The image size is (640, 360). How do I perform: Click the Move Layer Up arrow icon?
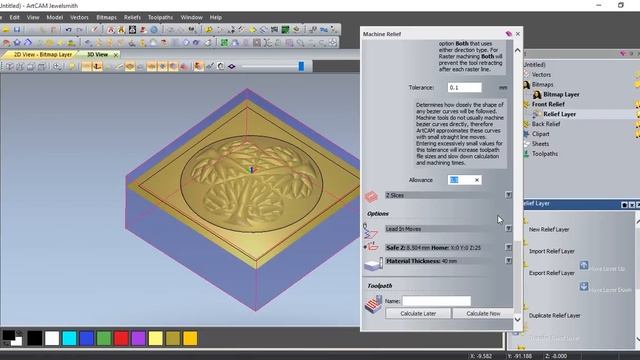pyautogui.click(x=584, y=265)
